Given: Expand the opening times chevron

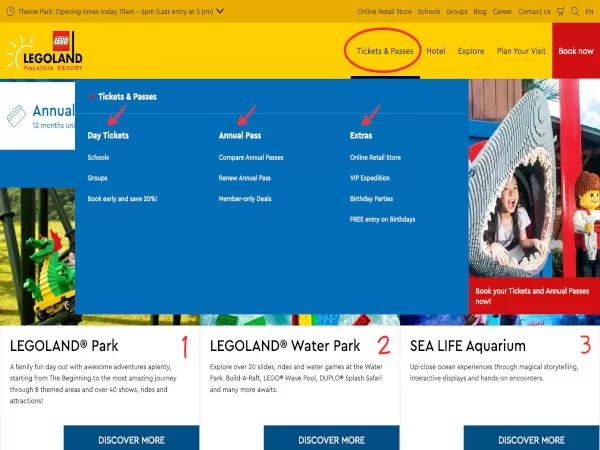Looking at the screenshot, I should (219, 12).
